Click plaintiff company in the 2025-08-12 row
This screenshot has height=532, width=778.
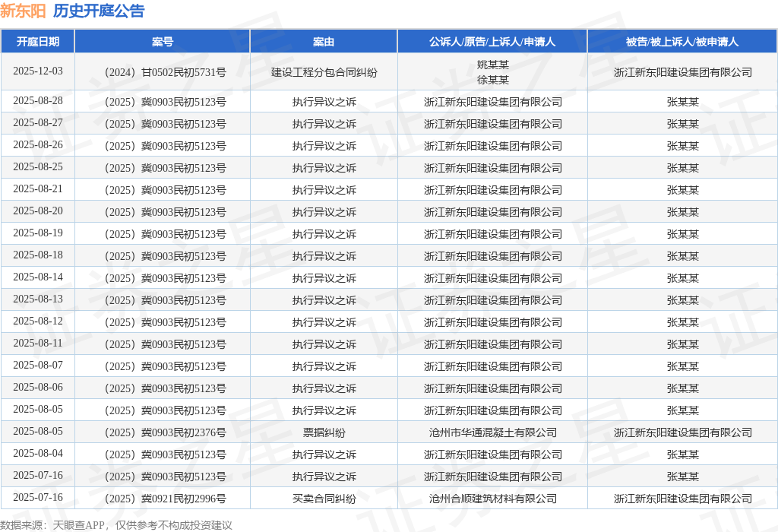point(492,322)
